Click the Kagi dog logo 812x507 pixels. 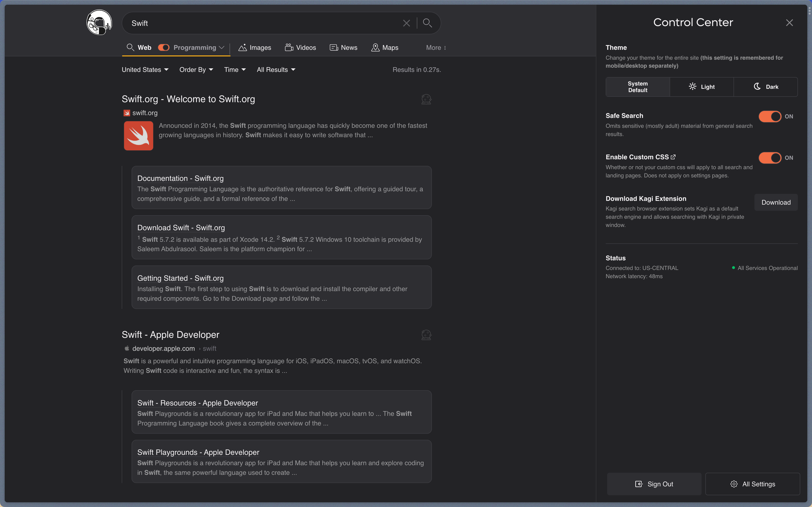(99, 23)
